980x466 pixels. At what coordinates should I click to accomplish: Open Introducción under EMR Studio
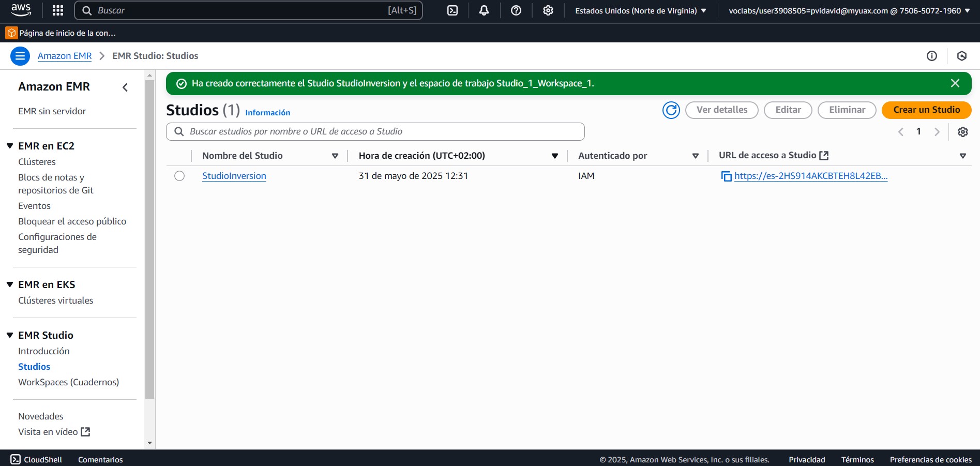point(44,351)
